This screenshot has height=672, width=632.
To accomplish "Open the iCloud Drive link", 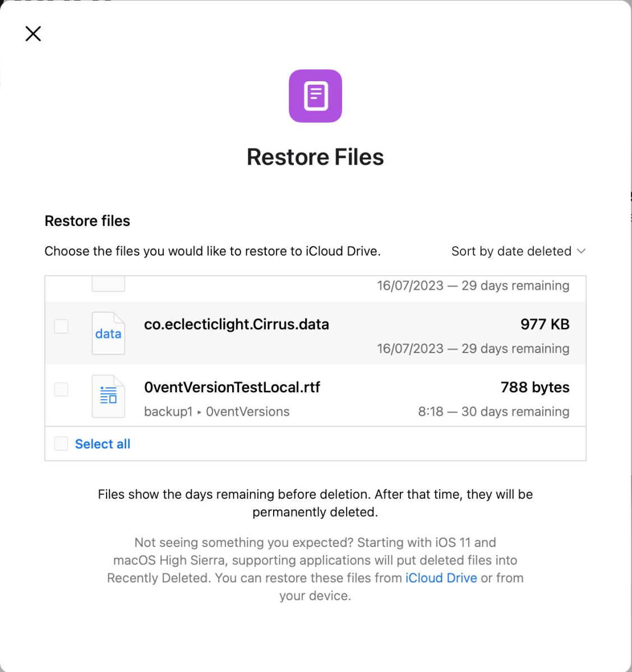I will pos(441,578).
